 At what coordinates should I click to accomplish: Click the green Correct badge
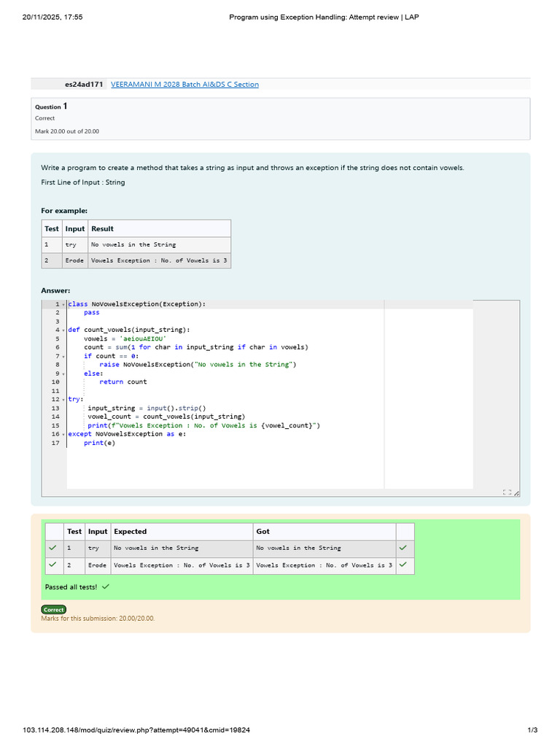(x=53, y=609)
